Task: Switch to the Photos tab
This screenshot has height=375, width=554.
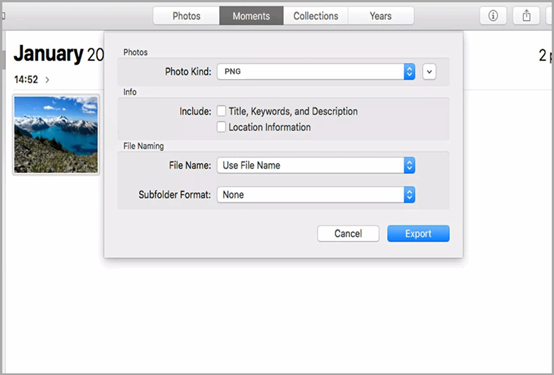Action: (186, 16)
